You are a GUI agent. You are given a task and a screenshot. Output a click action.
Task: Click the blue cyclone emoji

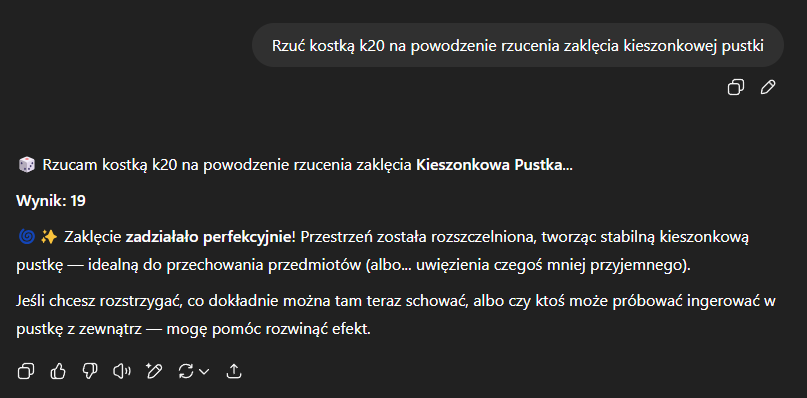pos(26,237)
